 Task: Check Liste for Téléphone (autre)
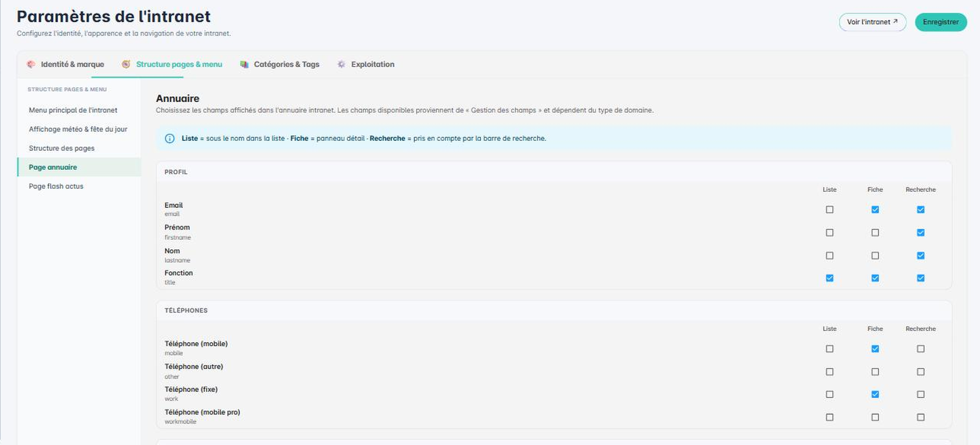point(829,372)
